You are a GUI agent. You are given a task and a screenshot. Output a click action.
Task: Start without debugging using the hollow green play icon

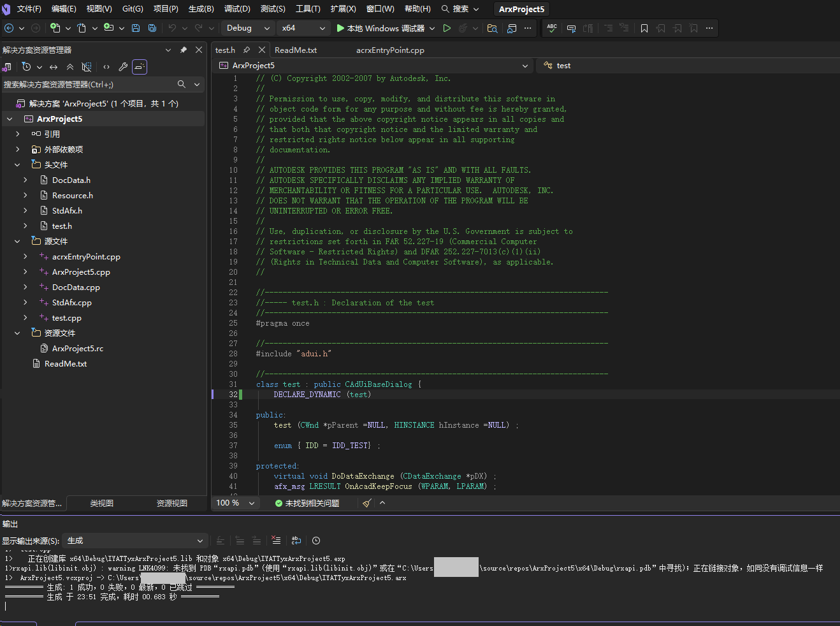click(447, 28)
